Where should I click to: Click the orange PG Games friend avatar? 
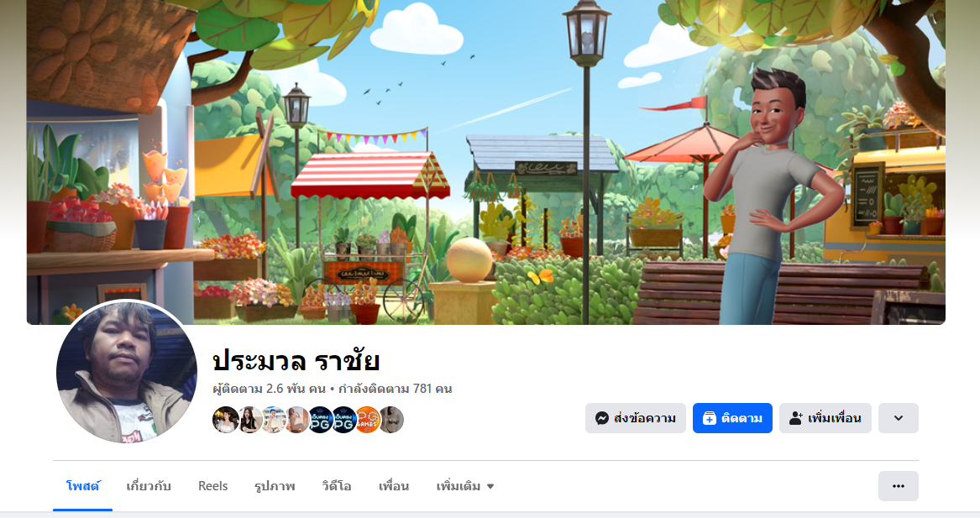click(368, 420)
